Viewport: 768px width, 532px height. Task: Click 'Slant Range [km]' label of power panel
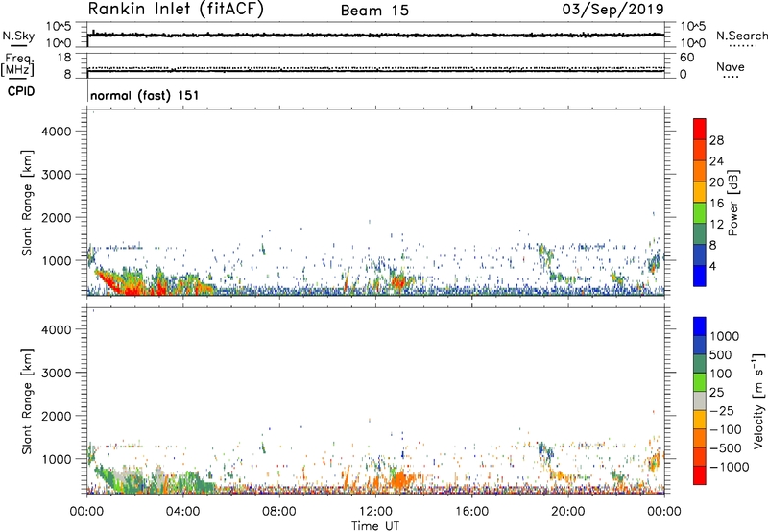click(x=27, y=203)
